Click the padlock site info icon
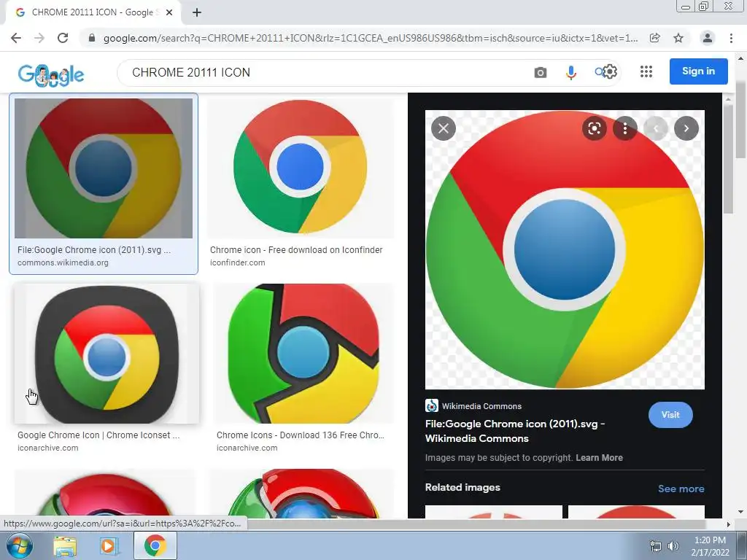The width and height of the screenshot is (747, 560). pyautogui.click(x=92, y=38)
